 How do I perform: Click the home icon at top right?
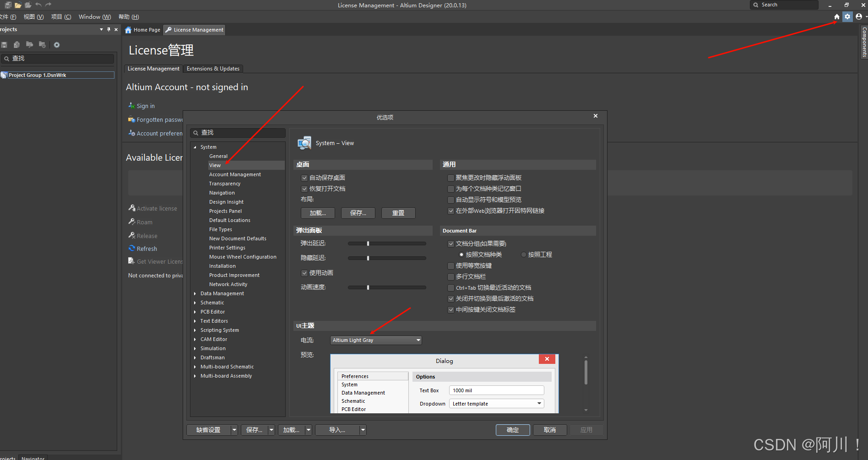click(x=837, y=16)
